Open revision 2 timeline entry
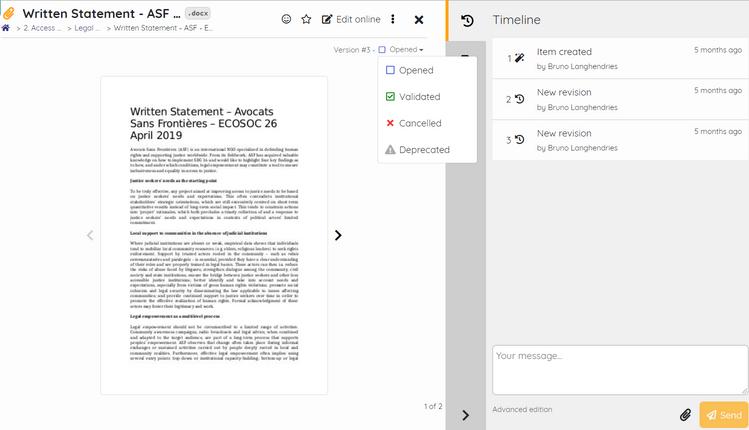This screenshot has width=749, height=430. click(x=620, y=99)
